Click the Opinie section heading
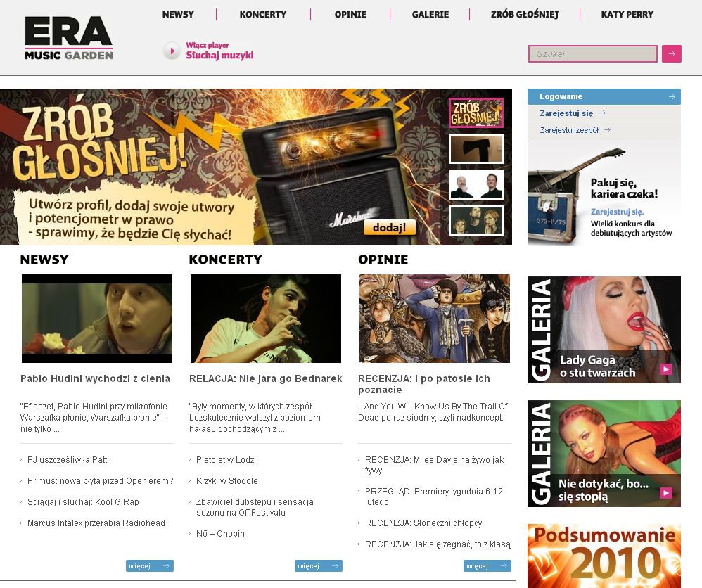Viewport: 702px width, 588px height. click(x=383, y=260)
